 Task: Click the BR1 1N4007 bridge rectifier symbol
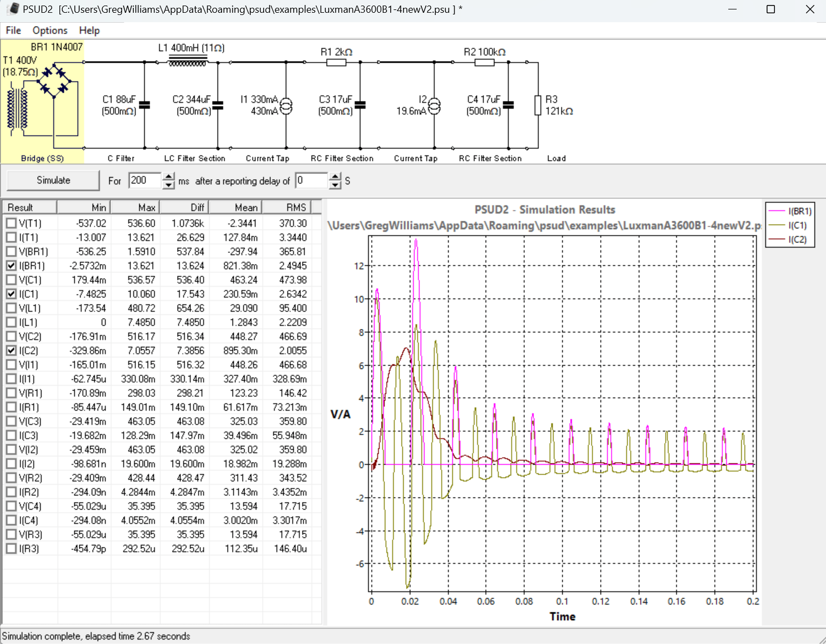[54, 80]
